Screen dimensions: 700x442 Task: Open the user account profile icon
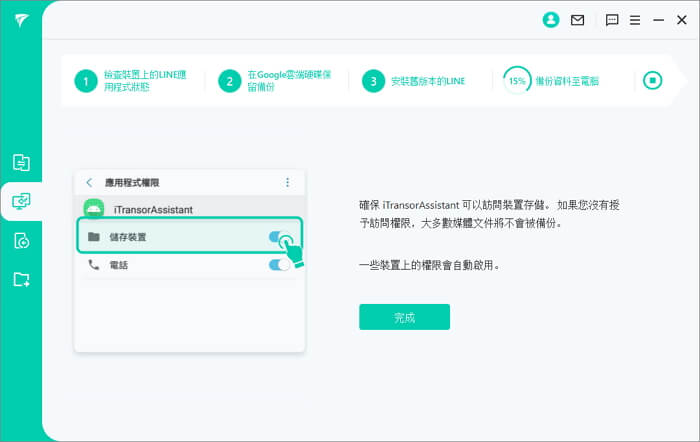pos(551,20)
